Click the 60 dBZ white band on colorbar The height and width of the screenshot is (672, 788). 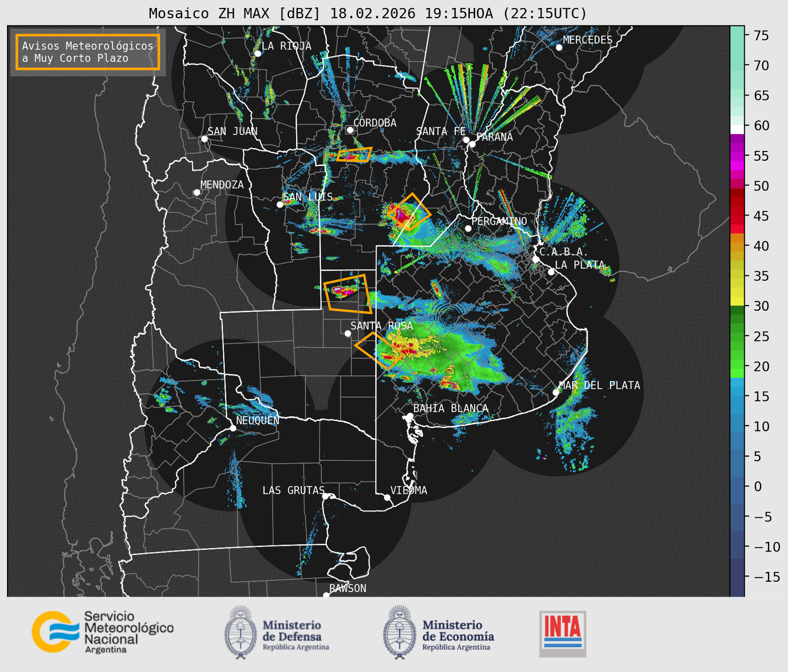point(737,129)
